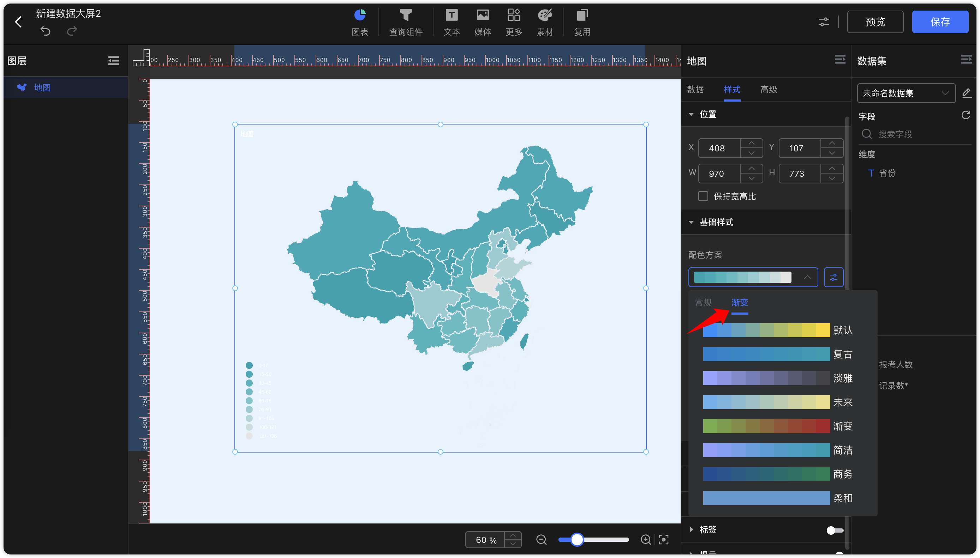
Task: Collapse the 基础样式 section
Action: [691, 222]
